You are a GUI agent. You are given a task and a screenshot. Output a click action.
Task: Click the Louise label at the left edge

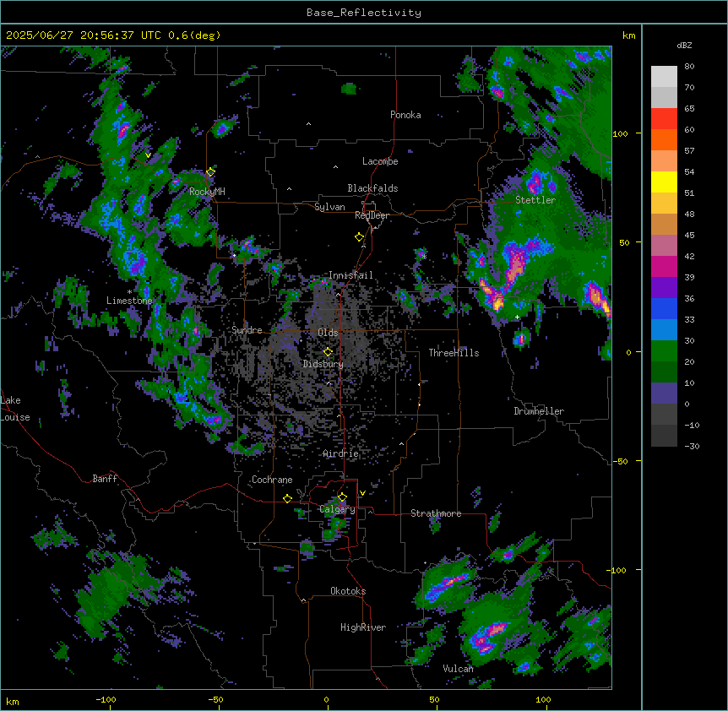(x=15, y=417)
